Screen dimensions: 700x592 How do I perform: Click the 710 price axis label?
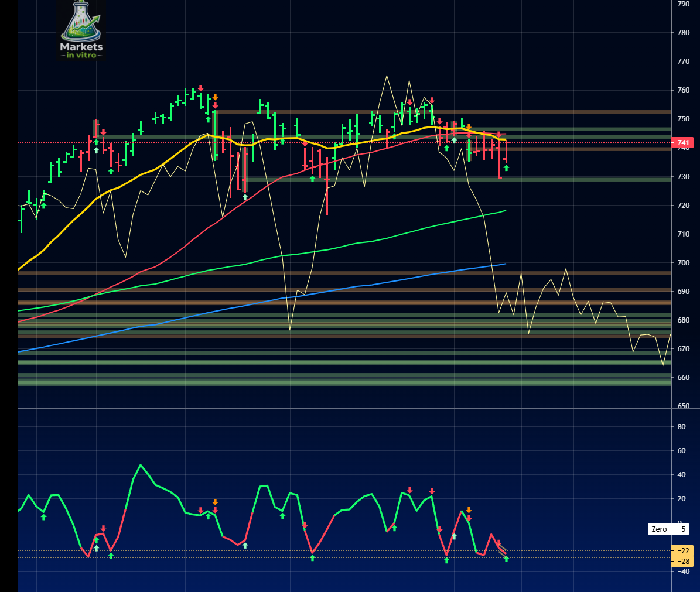pyautogui.click(x=684, y=234)
